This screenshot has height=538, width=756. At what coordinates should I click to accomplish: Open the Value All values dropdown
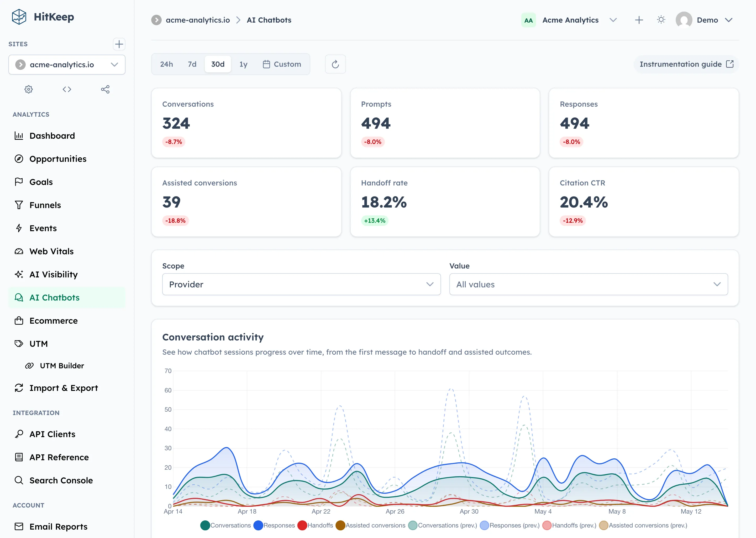tap(589, 284)
